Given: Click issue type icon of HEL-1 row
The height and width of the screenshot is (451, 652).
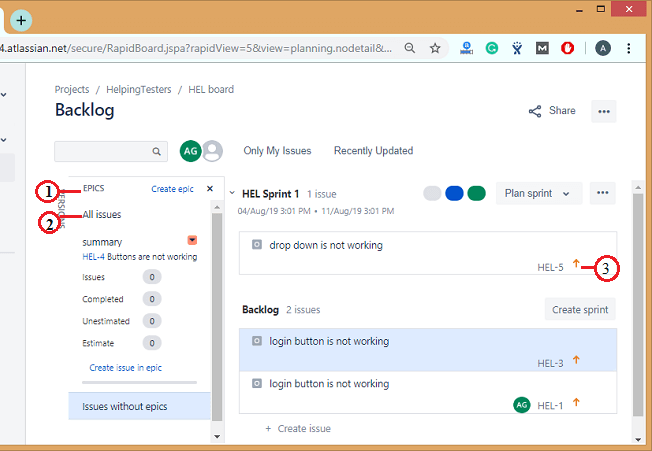Looking at the screenshot, I should coord(257,383).
